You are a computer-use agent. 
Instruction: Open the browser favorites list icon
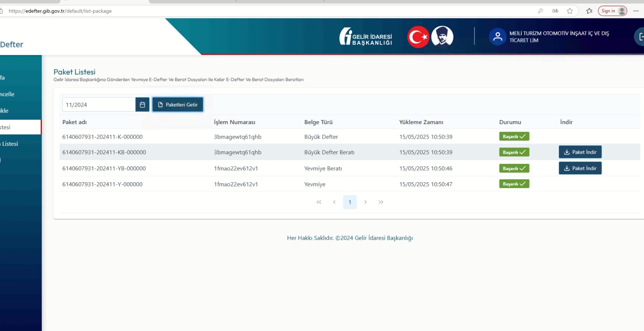pos(589,11)
